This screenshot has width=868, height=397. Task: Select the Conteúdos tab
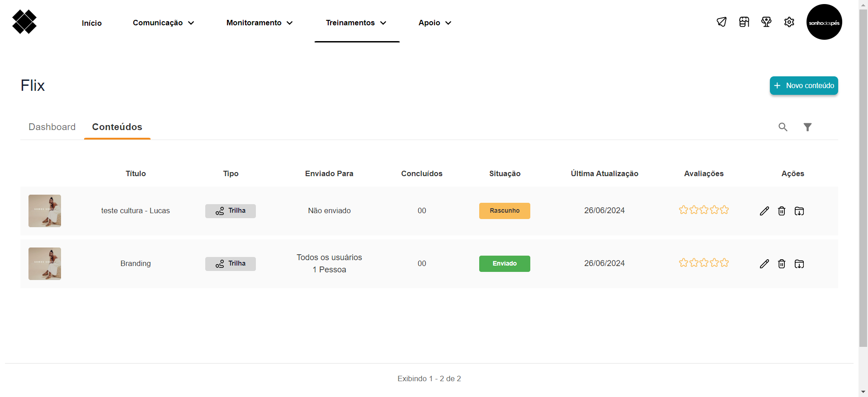117,127
